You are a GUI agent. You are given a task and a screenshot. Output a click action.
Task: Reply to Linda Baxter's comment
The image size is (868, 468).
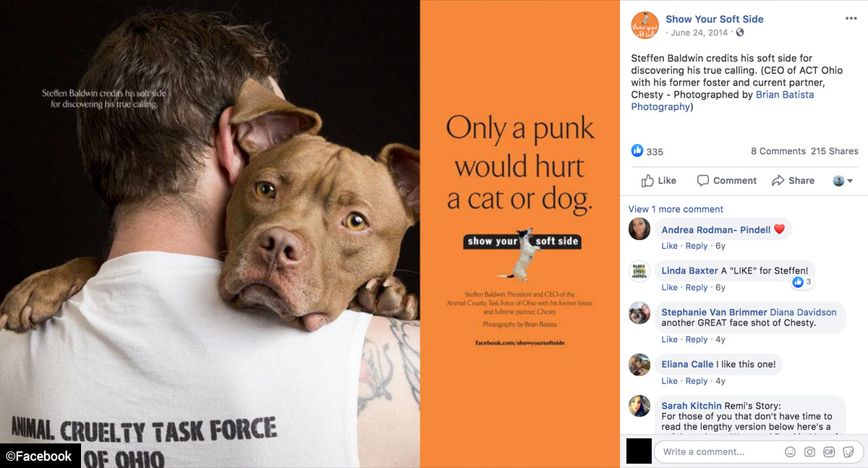pyautogui.click(x=697, y=287)
